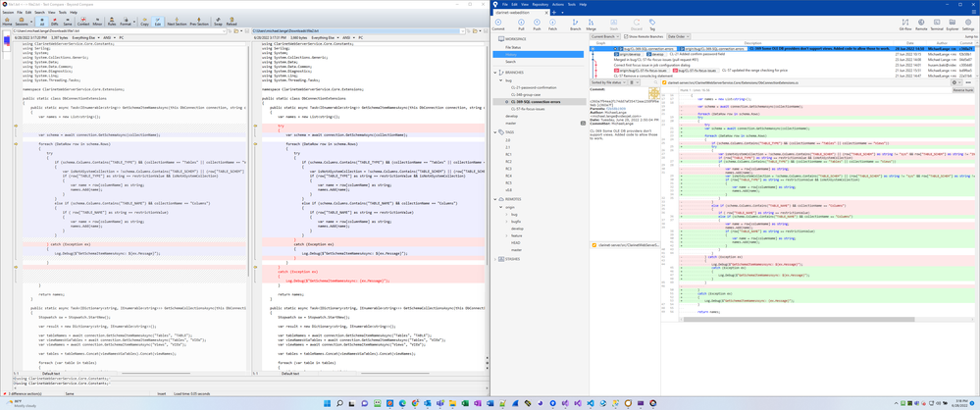This screenshot has width=980, height=410.
Task: Click Tag in Sourcetree toolbar
Action: [652, 25]
